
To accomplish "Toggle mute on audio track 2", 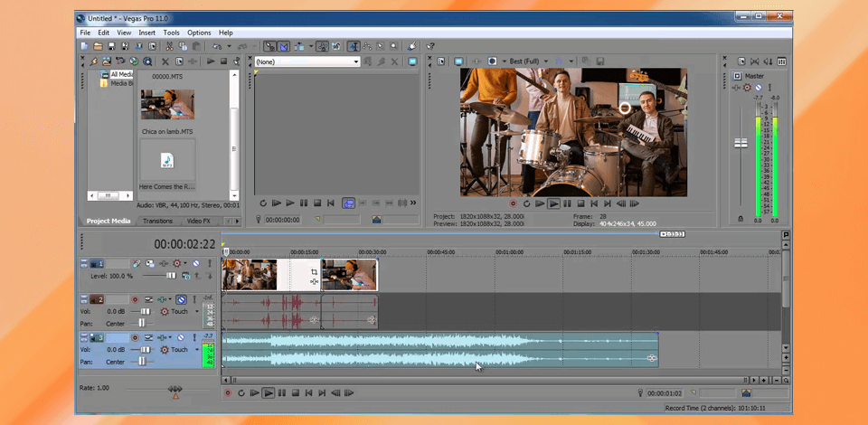I will [x=182, y=299].
